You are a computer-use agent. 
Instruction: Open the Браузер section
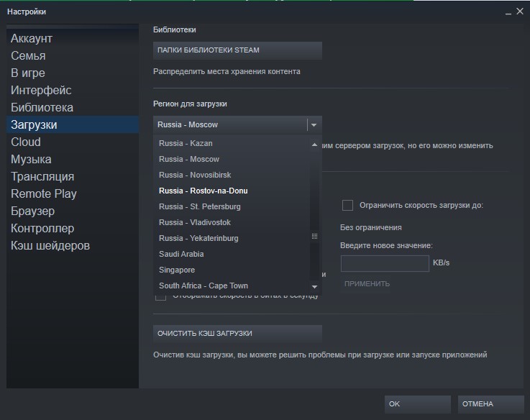(x=73, y=211)
